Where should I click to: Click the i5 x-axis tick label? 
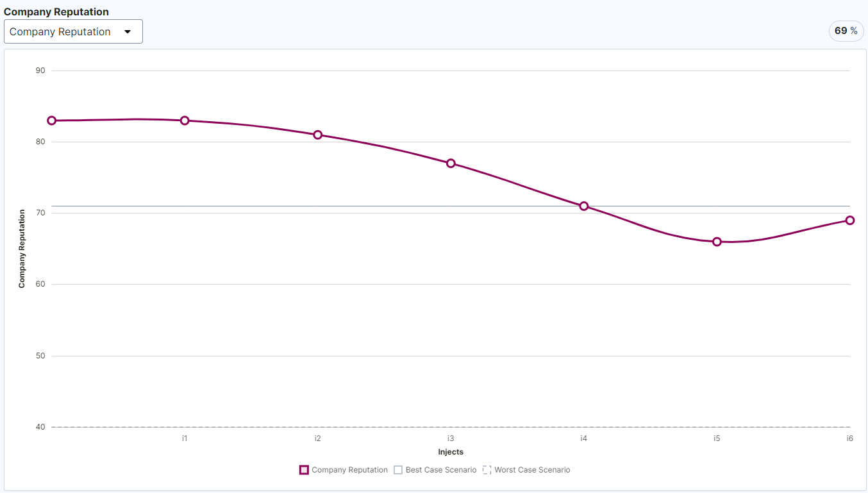(x=717, y=439)
